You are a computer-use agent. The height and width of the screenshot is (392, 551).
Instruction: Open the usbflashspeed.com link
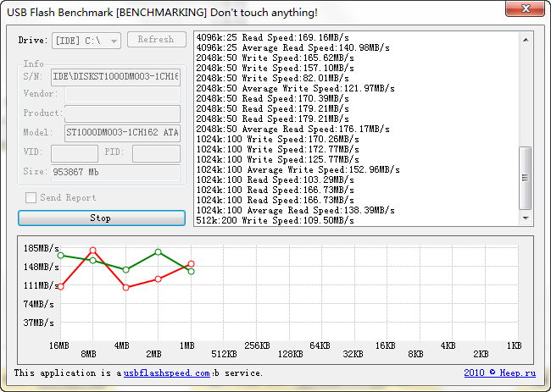coord(166,373)
